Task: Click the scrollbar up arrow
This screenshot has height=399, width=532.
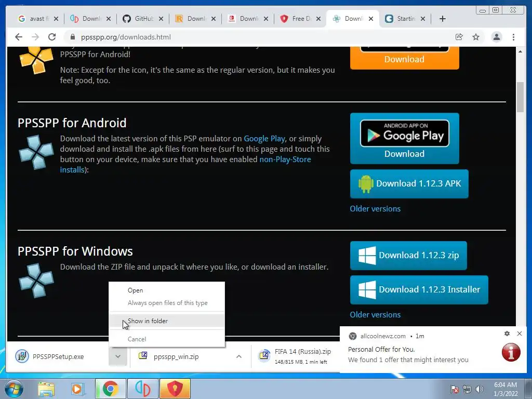Action: coord(521,51)
